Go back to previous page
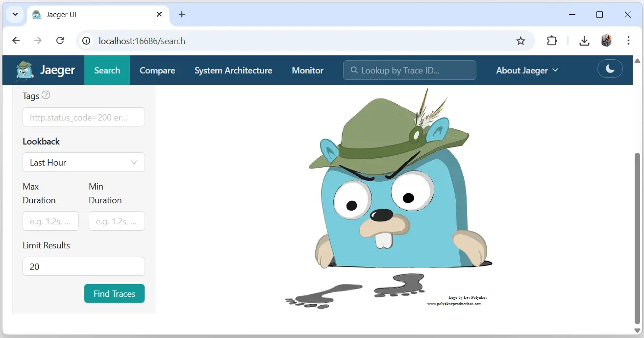Image resolution: width=644 pixels, height=338 pixels. pyautogui.click(x=16, y=41)
